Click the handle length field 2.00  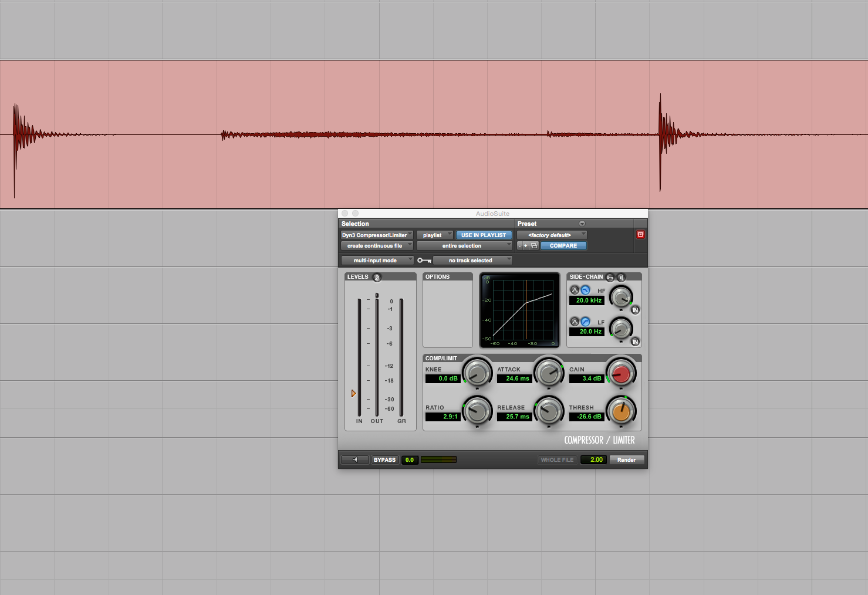pos(593,460)
